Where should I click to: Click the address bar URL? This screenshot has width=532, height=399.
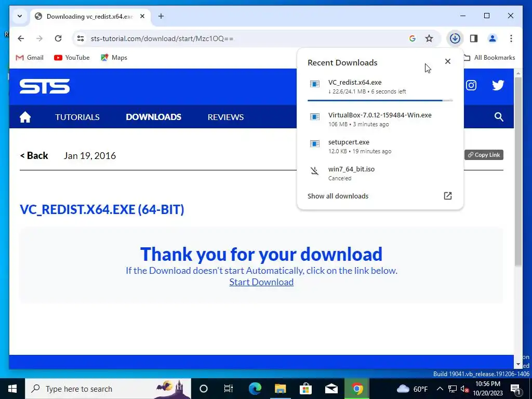coord(162,38)
